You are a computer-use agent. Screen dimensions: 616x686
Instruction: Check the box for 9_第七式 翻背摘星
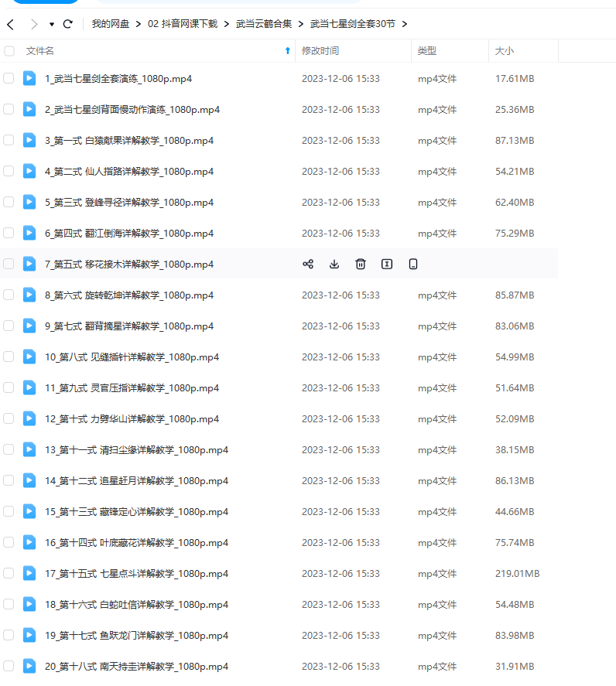9,326
